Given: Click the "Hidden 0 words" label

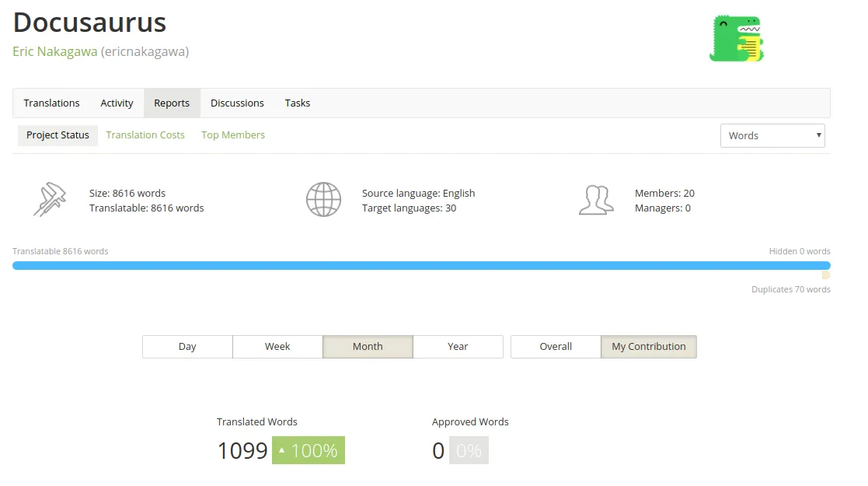Looking at the screenshot, I should point(800,251).
